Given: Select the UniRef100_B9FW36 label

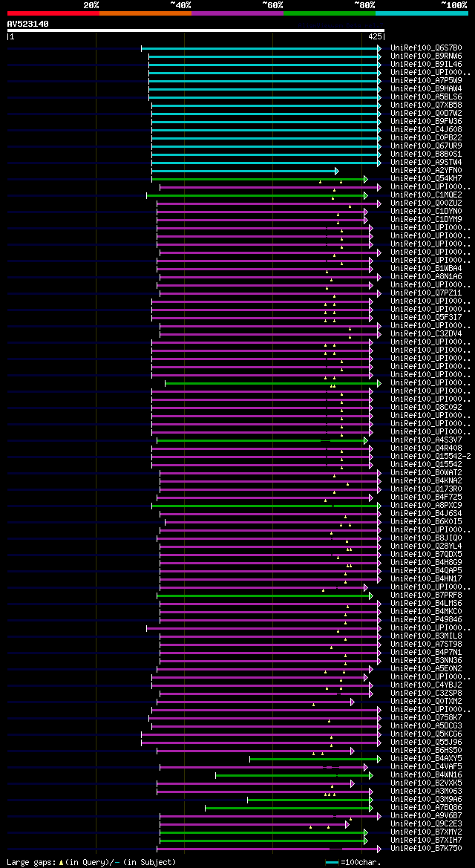Looking at the screenshot, I should click(x=426, y=121).
